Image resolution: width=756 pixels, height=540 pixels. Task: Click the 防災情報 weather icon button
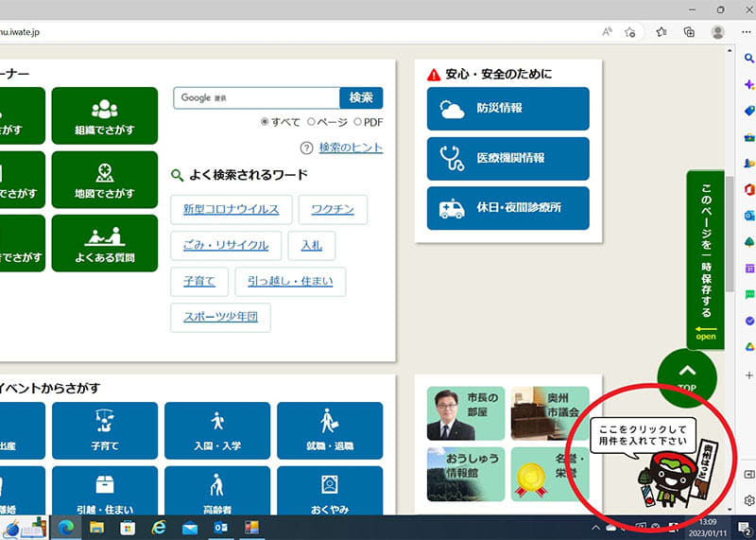(507, 109)
